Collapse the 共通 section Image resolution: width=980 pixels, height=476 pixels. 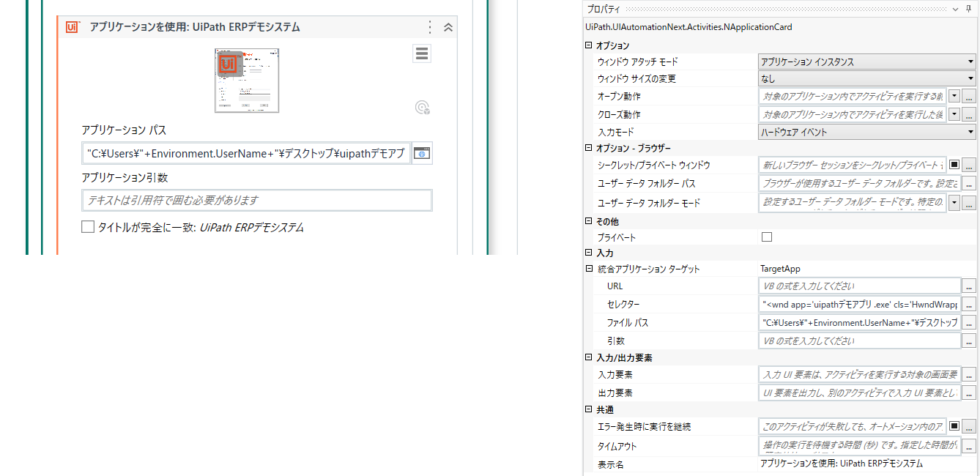tap(589, 409)
